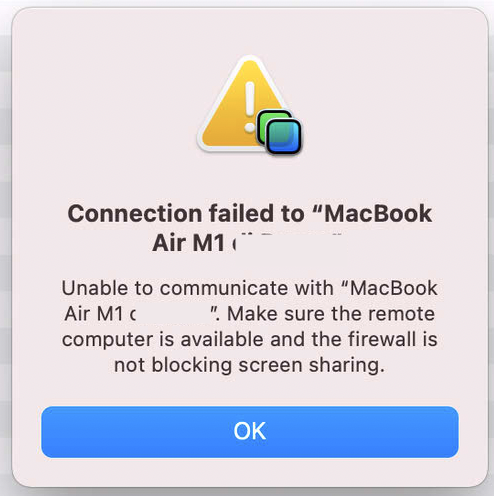Image resolution: width=494 pixels, height=496 pixels.
Task: Click the redacted computer name in the title
Action: tap(288, 243)
